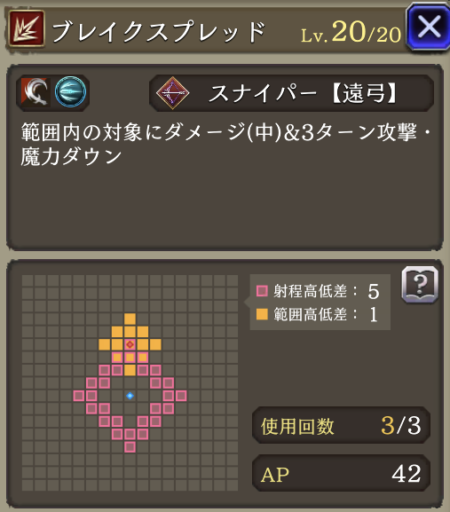Viewport: 450px width, 512px height.
Task: Click the スナイパー【遠弓】 job label
Action: (x=303, y=93)
